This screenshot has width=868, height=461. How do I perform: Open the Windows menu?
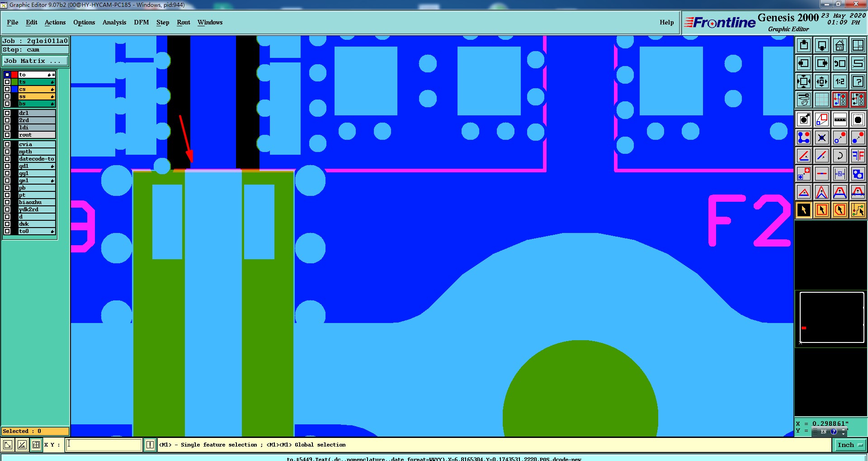coord(210,22)
